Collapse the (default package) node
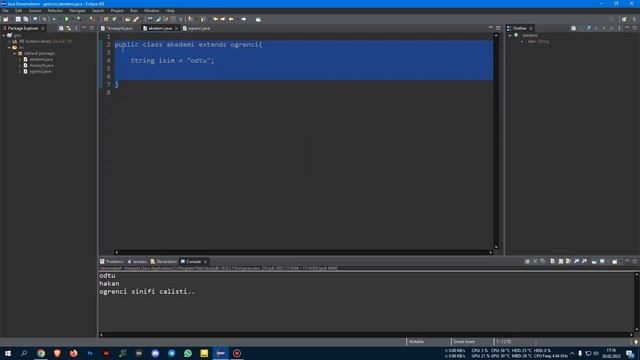 click(x=15, y=53)
